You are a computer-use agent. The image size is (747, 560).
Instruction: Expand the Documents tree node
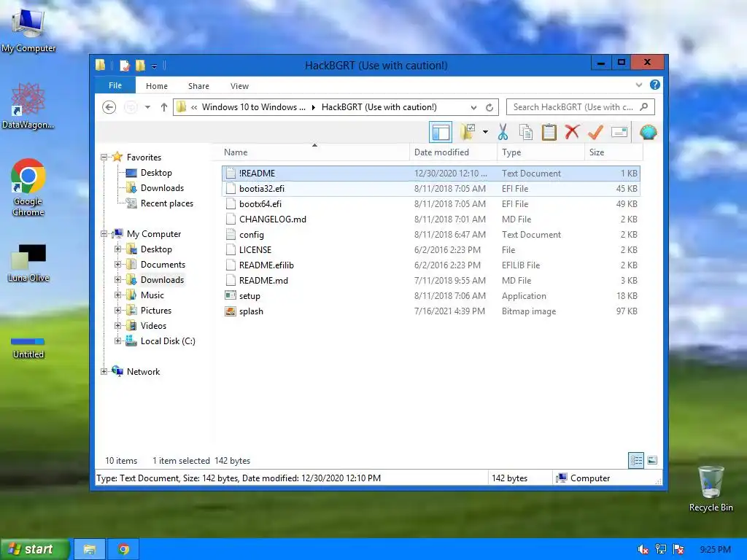[x=117, y=264]
